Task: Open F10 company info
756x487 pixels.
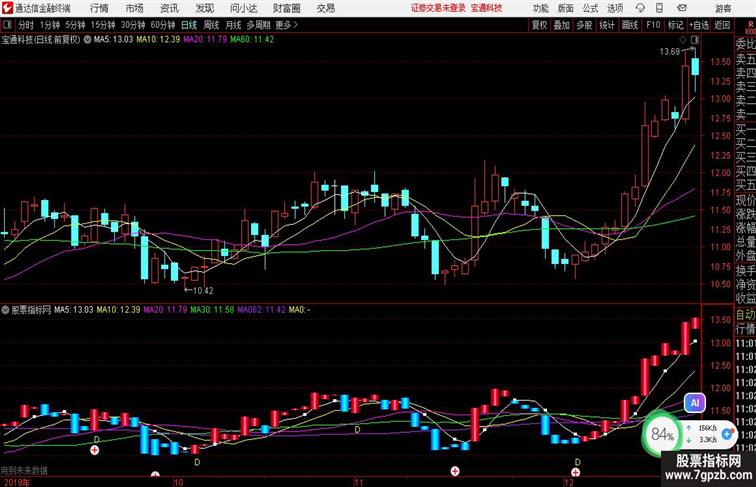Action: 653,25
